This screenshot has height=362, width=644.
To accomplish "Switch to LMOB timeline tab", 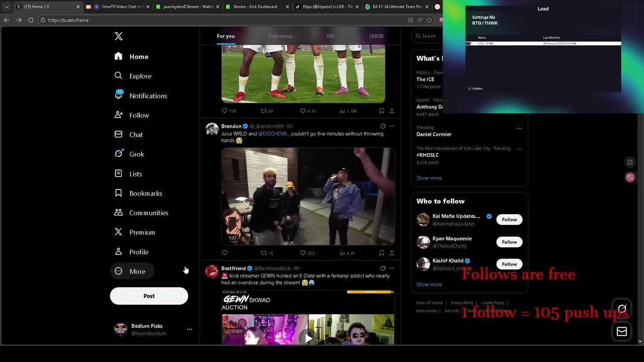I will (376, 36).
